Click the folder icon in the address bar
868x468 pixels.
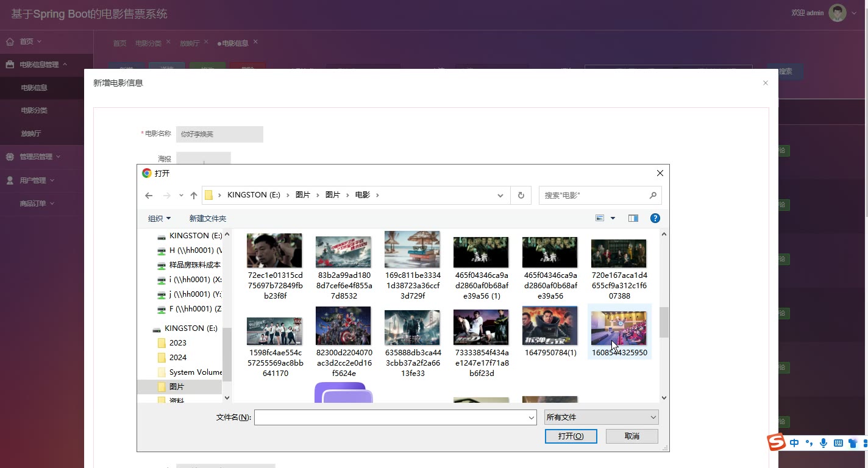[208, 195]
